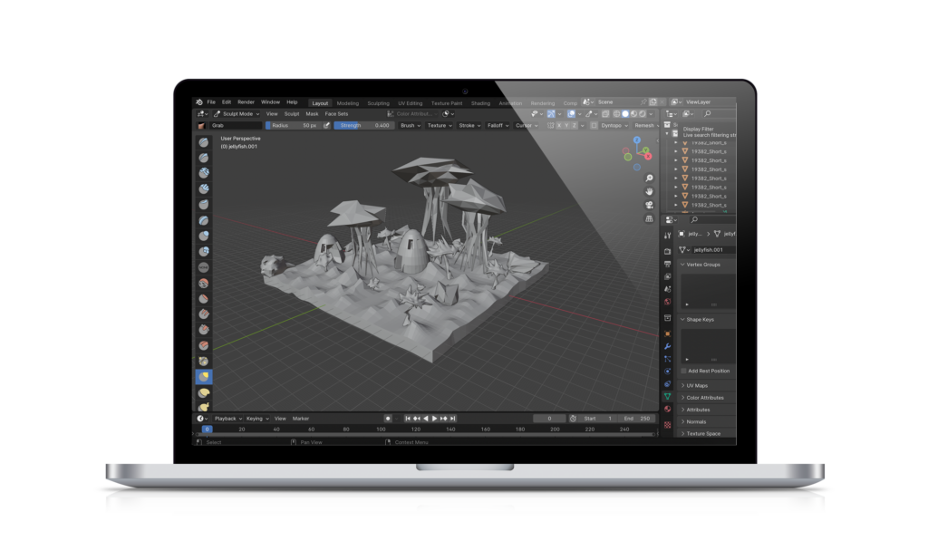Open the Sculpt Mode dropdown
This screenshot has width=928, height=560.
tap(237, 113)
